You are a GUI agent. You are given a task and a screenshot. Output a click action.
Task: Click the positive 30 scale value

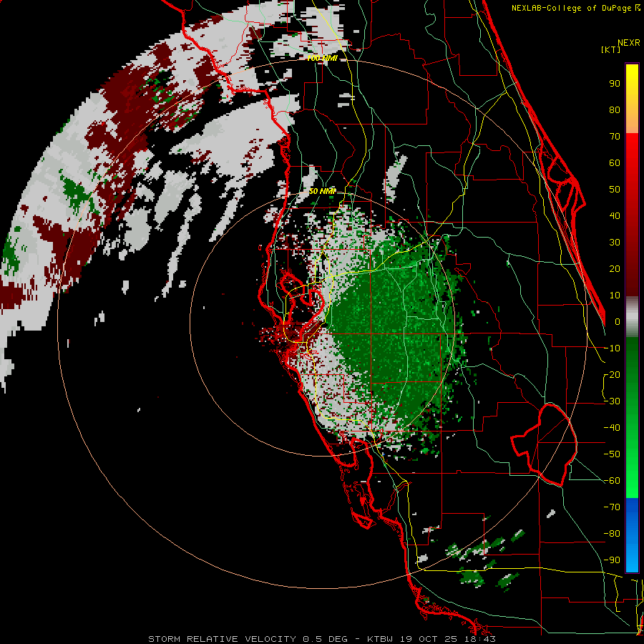click(x=615, y=243)
